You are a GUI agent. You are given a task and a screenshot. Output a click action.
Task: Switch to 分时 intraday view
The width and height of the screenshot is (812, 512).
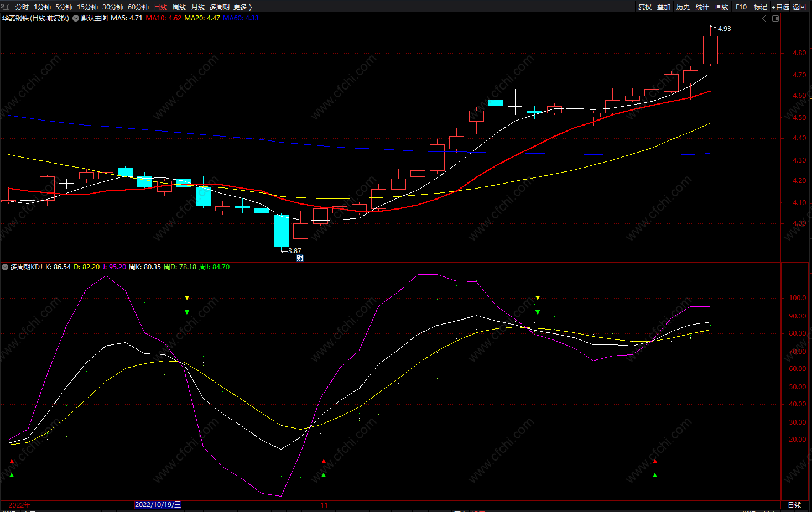(22, 7)
